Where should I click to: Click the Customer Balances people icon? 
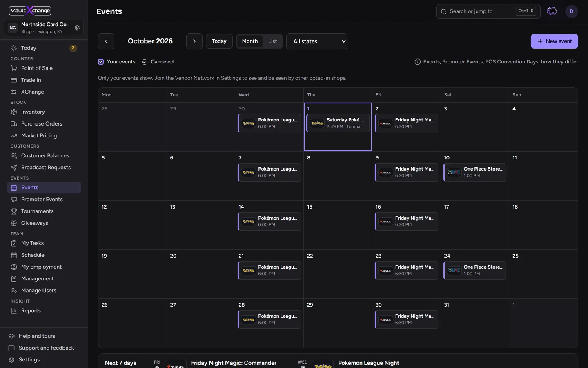tap(14, 155)
